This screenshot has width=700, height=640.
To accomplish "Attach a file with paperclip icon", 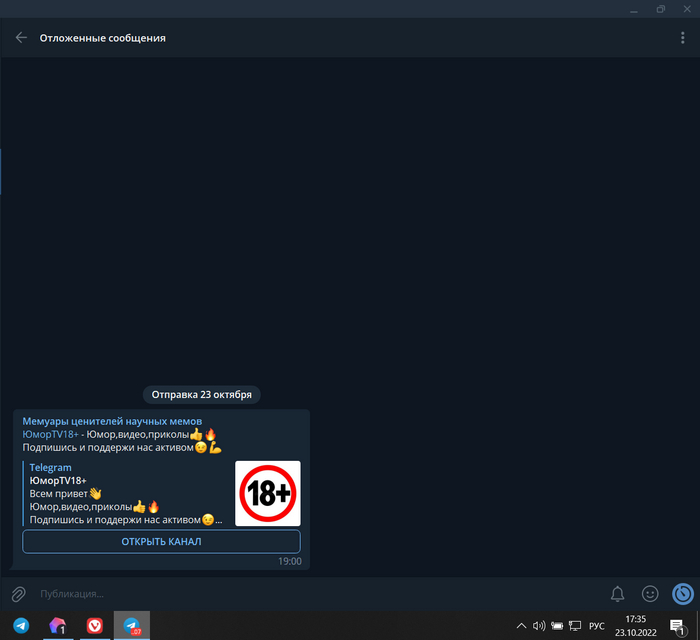I will click(x=18, y=594).
